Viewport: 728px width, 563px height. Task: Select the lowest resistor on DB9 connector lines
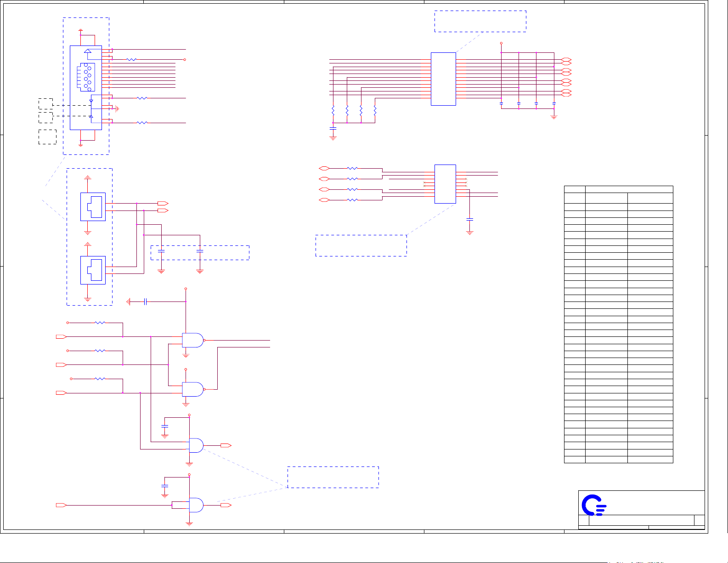(x=142, y=123)
